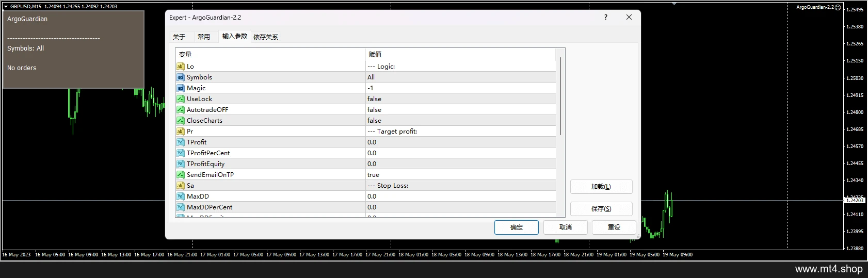Viewport: 868px width, 278px height.
Task: Select the AutotradeOFF variable name
Action: pyautogui.click(x=207, y=110)
